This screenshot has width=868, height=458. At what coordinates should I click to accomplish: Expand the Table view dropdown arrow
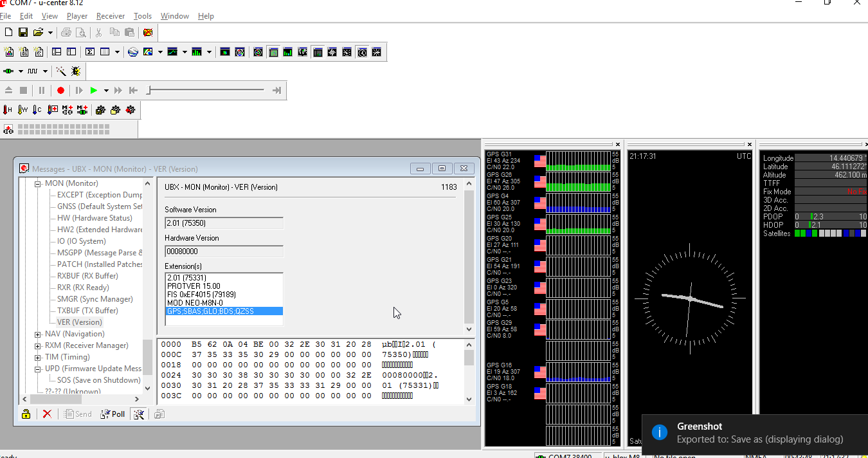[x=117, y=52]
